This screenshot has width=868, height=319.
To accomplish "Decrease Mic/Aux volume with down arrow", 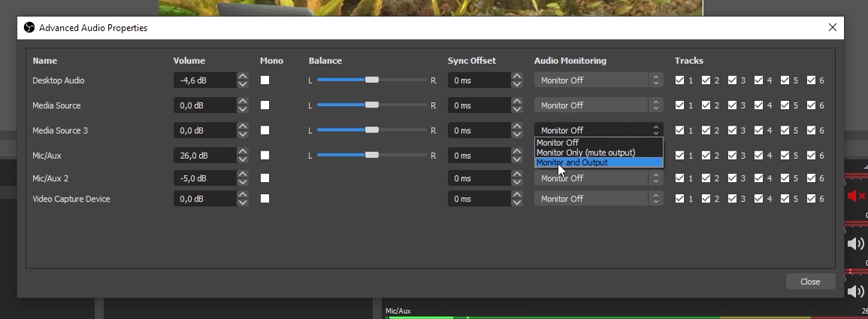I will [242, 159].
